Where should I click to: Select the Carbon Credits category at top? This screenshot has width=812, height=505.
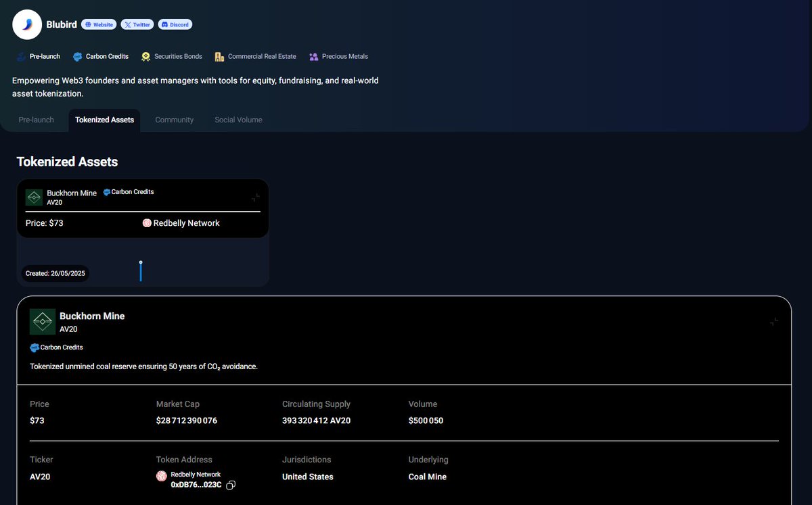click(x=101, y=57)
